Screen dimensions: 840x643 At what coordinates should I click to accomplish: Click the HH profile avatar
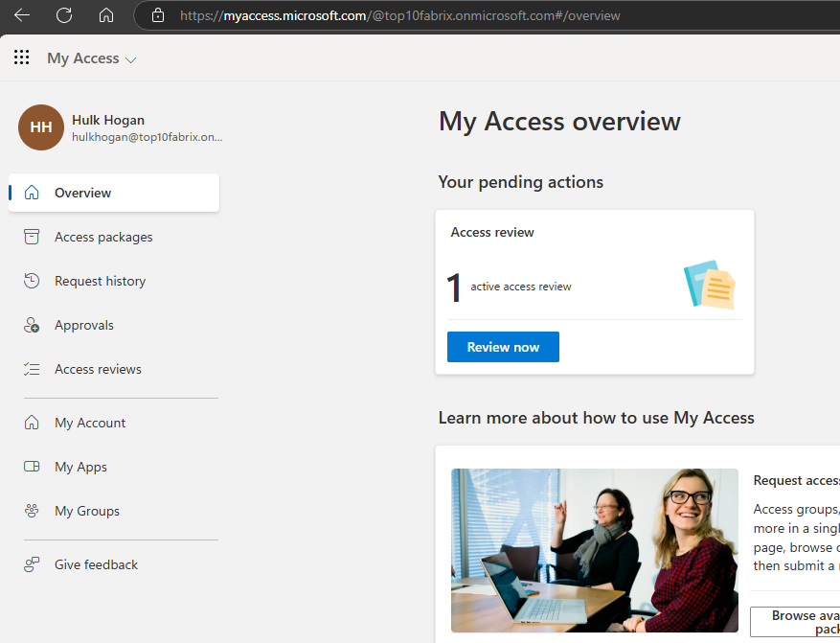pos(41,127)
